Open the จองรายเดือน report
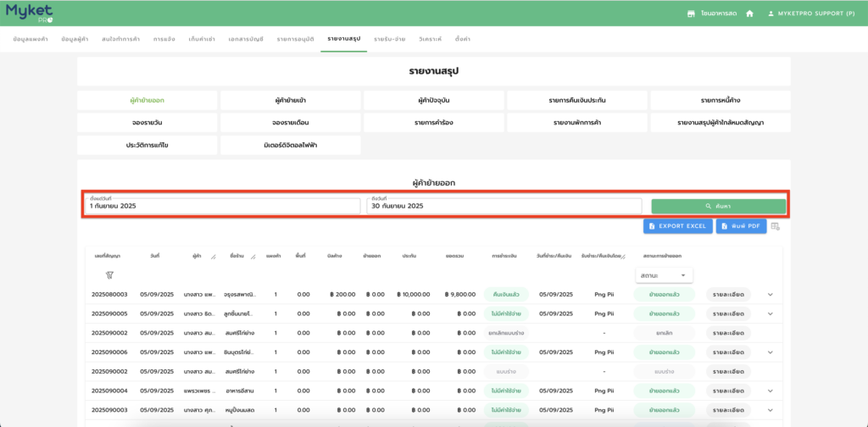This screenshot has height=427, width=868. pyautogui.click(x=291, y=123)
